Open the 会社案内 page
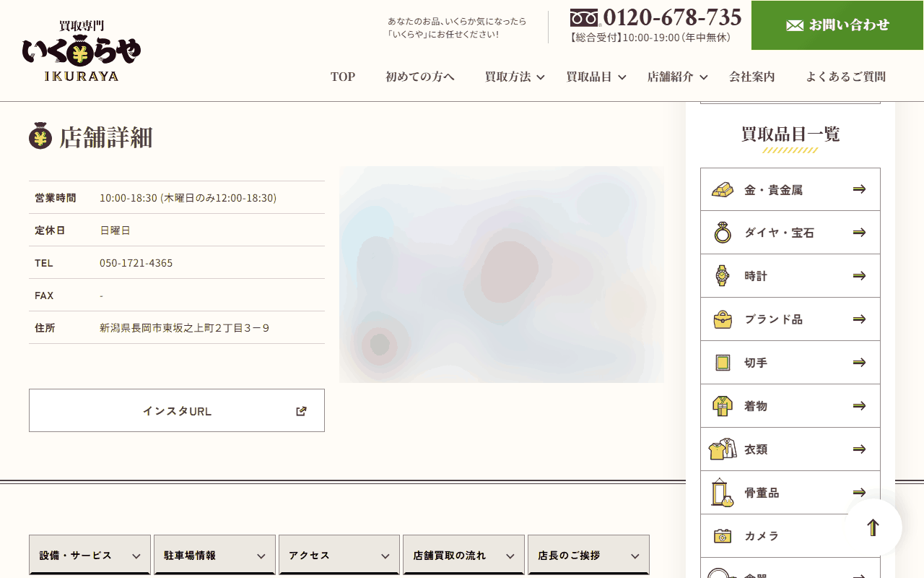 pos(752,77)
